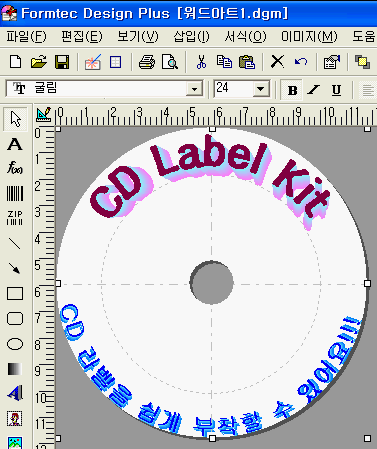The image size is (377, 449).
Task: Open the font size 24 dropdown
Action: coord(261,89)
